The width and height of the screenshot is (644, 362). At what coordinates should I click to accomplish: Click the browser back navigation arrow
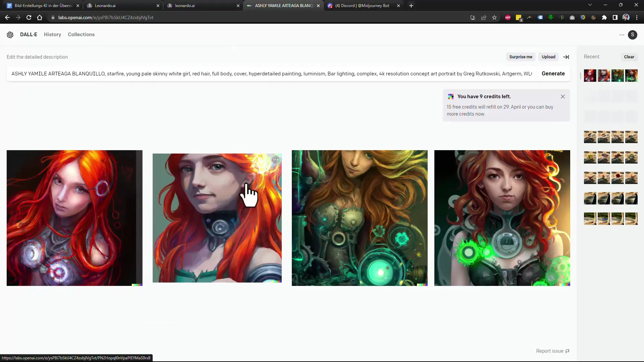[7, 17]
